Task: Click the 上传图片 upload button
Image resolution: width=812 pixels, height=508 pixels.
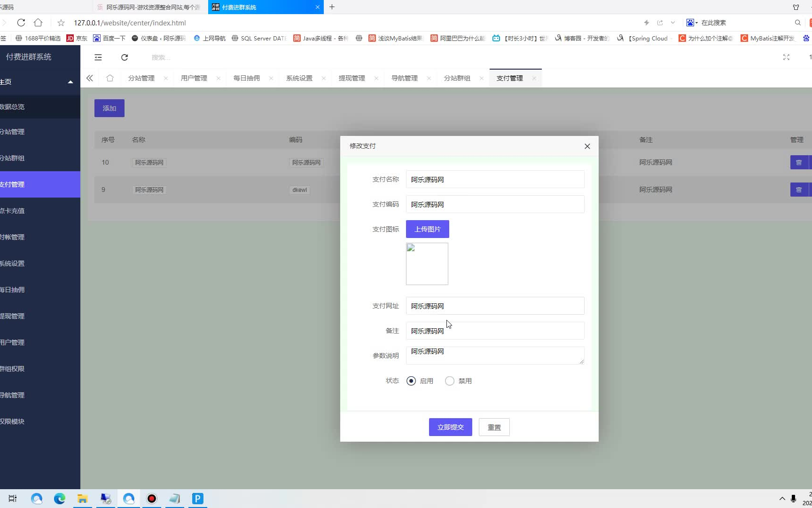Action: point(428,229)
